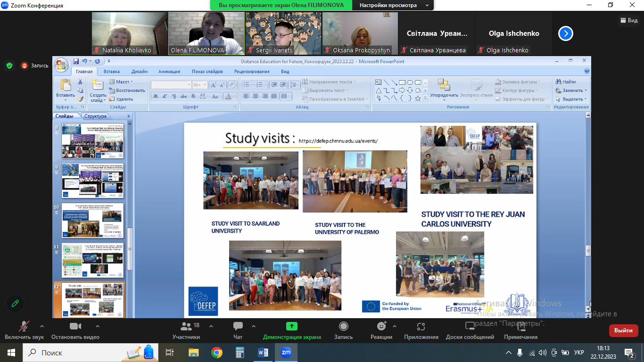Click the Paste (Вставить) clipboard icon

[x=66, y=85]
